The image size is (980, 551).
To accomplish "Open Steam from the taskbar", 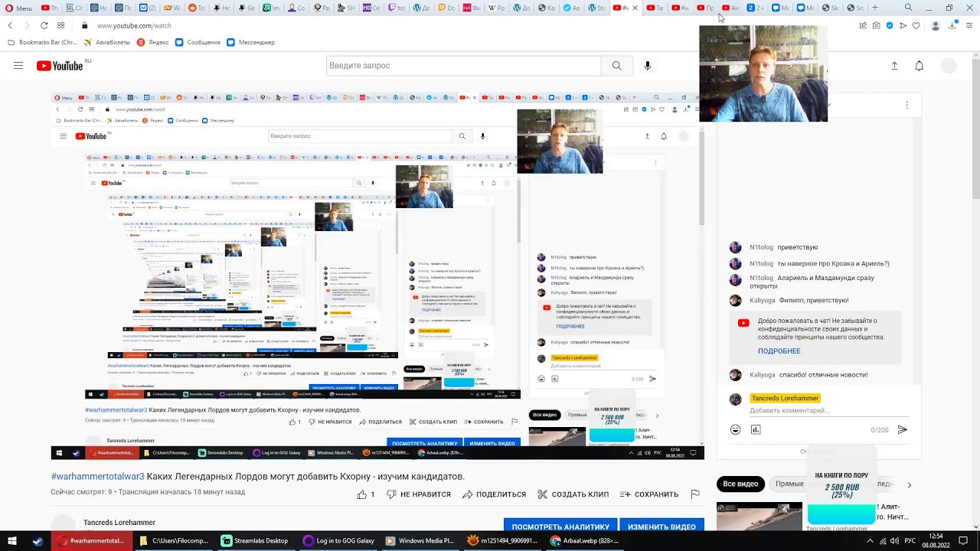I will (x=38, y=541).
